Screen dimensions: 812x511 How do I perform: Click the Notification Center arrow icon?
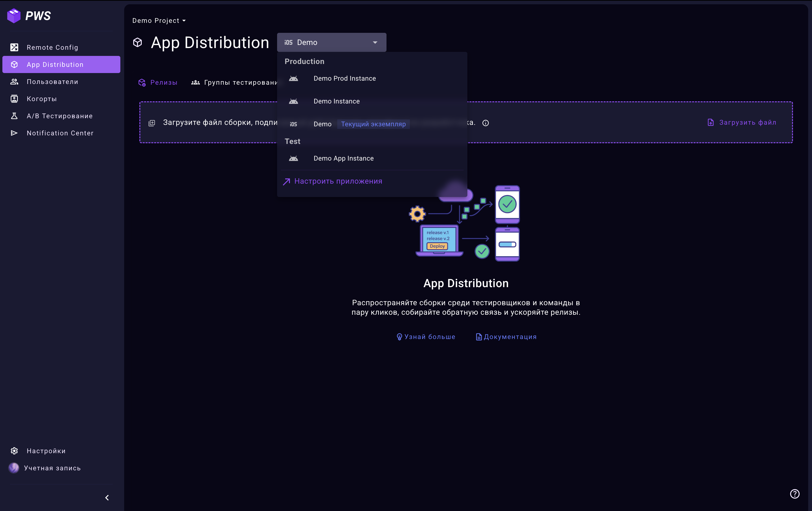tap(14, 133)
